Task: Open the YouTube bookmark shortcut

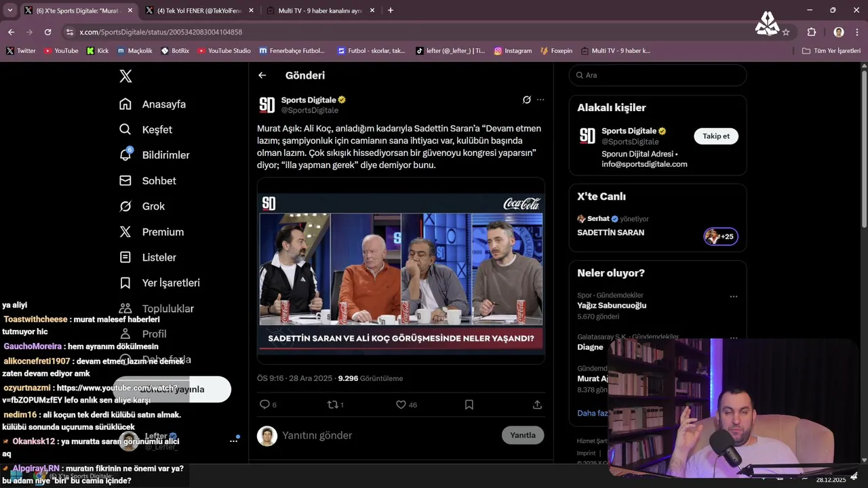Action: click(61, 51)
